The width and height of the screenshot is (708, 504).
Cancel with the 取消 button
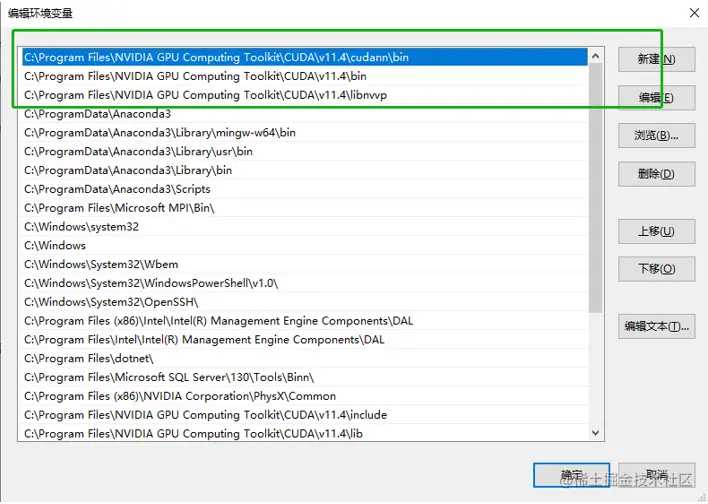pos(656,475)
